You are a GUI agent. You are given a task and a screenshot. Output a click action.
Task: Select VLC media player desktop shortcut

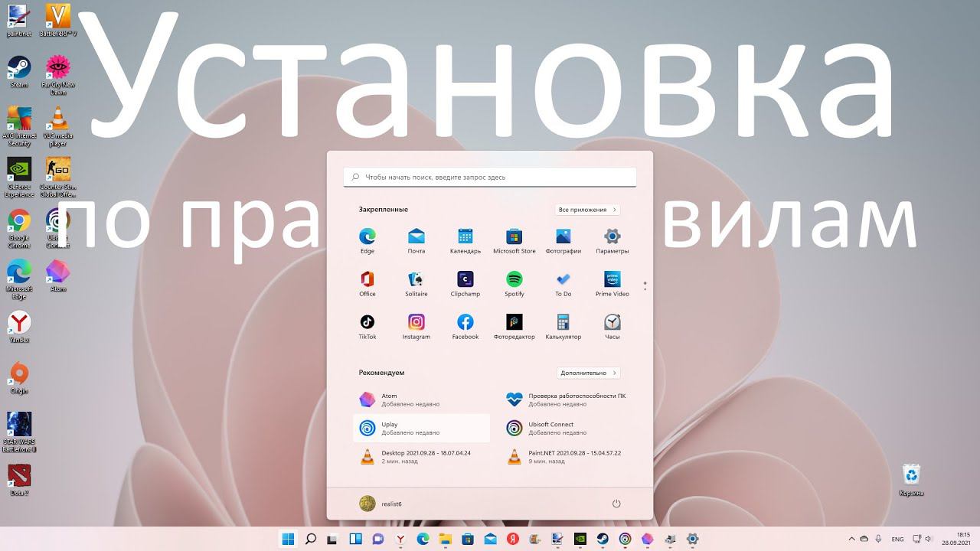[x=58, y=126]
